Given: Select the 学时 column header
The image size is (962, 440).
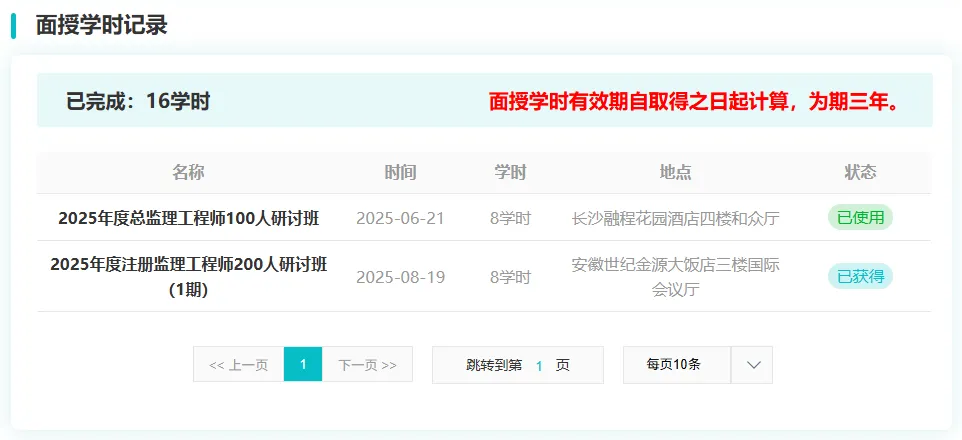Looking at the screenshot, I should [510, 172].
